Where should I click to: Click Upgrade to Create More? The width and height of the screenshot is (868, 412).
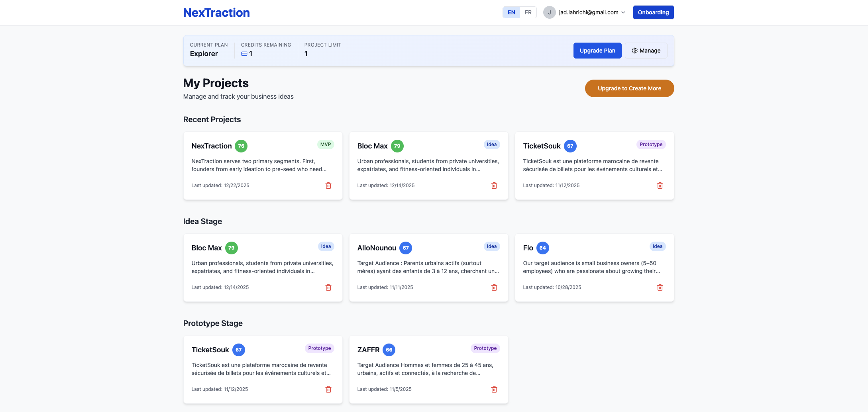click(629, 88)
